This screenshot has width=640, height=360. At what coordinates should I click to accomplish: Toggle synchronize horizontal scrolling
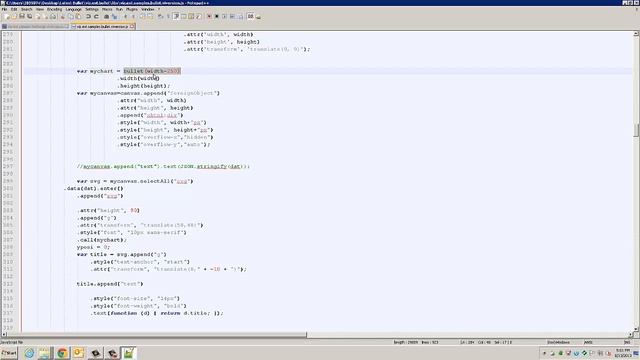[150, 16]
